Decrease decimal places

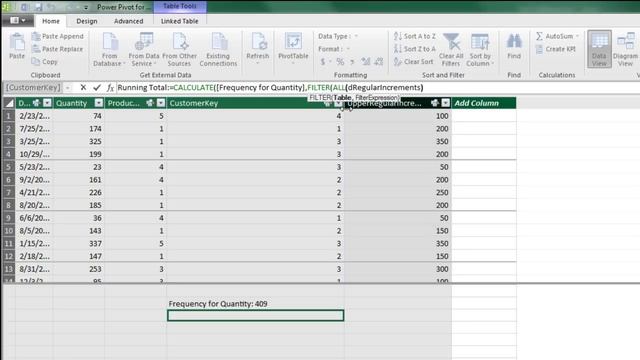[x=379, y=62]
